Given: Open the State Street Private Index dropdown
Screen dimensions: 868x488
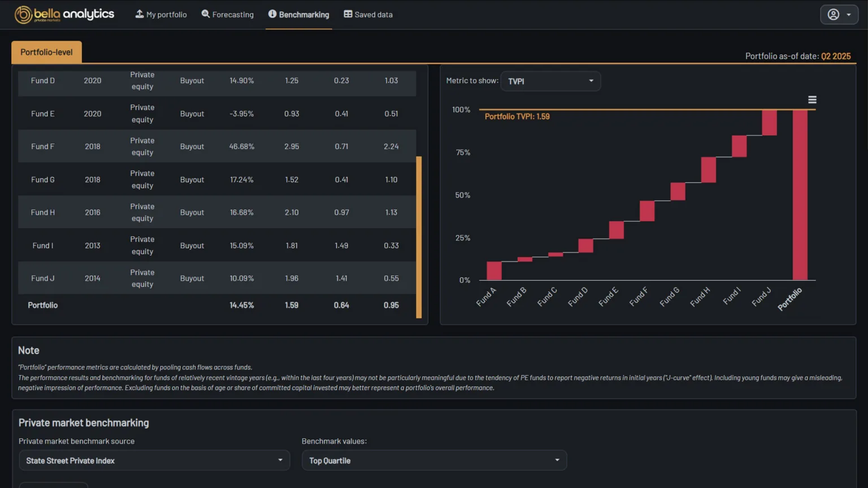Looking at the screenshot, I should pos(154,460).
